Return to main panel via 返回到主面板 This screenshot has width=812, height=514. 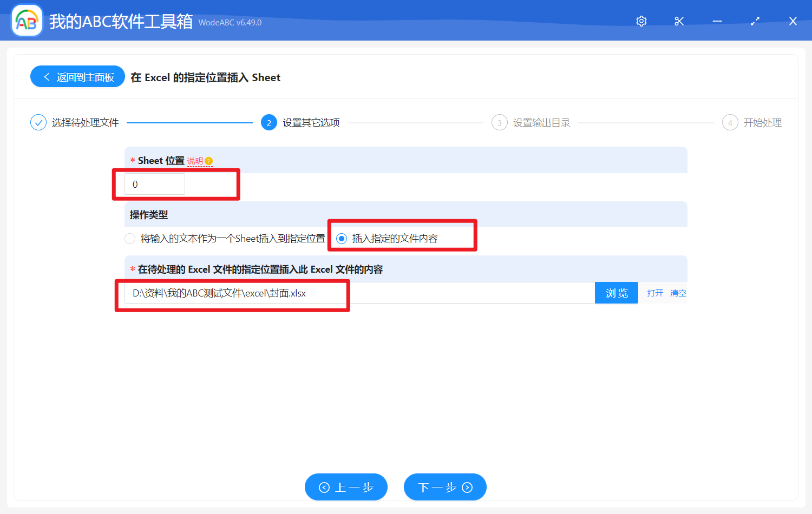pos(77,76)
